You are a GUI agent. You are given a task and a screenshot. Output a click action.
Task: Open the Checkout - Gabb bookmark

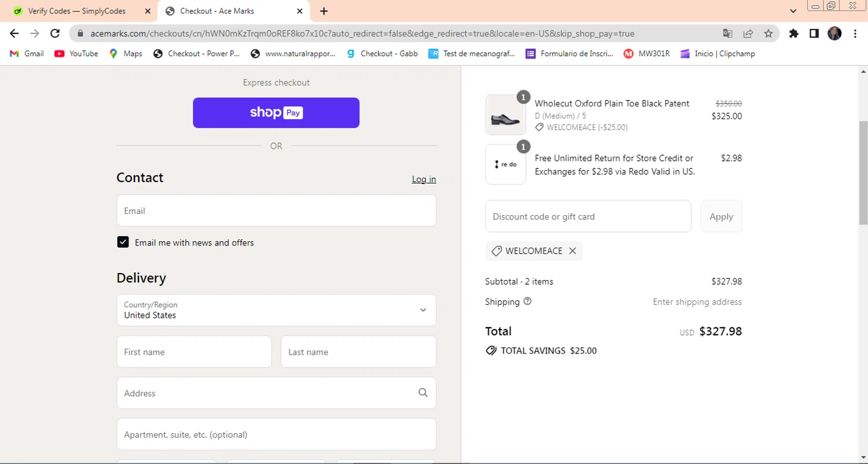pyautogui.click(x=382, y=53)
